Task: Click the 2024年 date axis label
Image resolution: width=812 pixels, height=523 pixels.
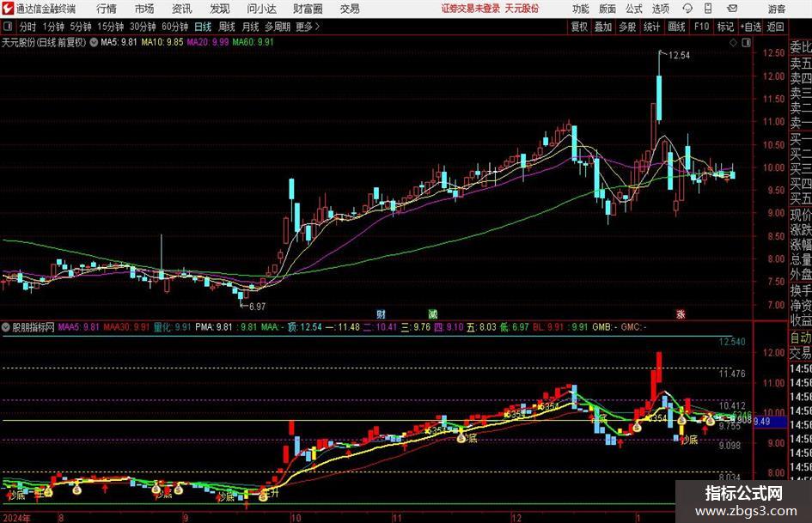Action: tap(16, 518)
